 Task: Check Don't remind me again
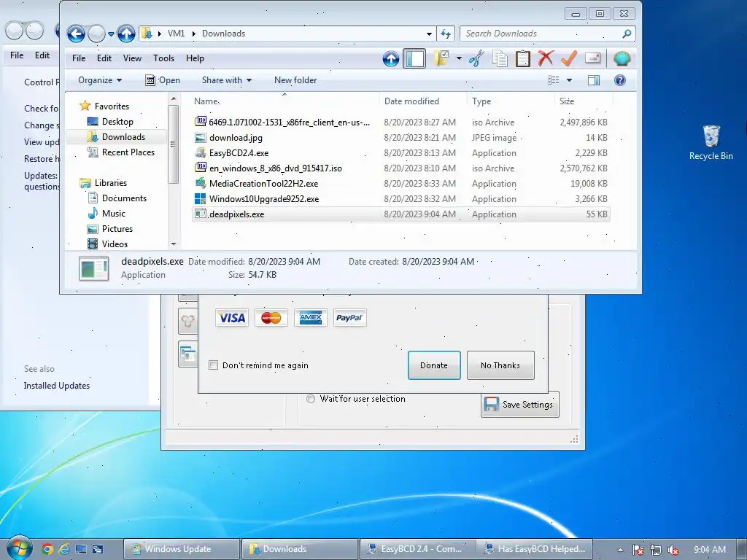pos(214,365)
